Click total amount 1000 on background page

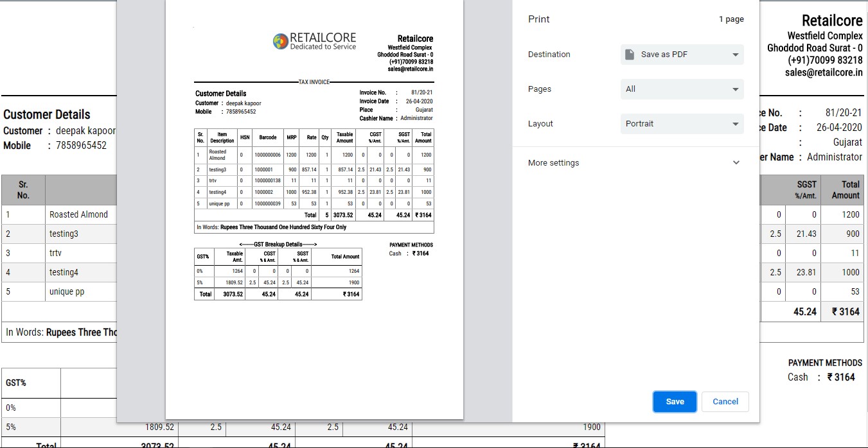(851, 272)
